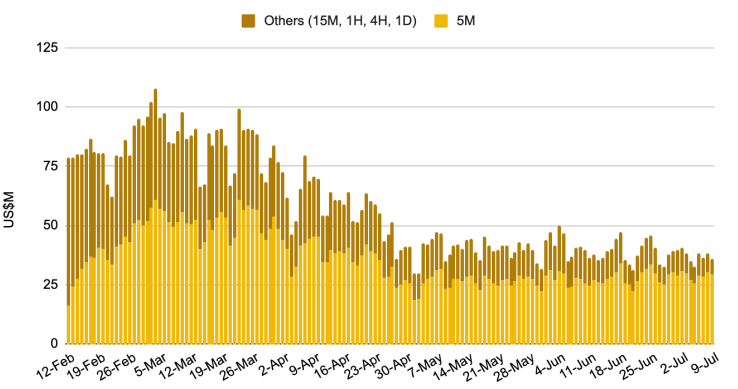
Task: Click the dark gold Others legend swatch
Action: pyautogui.click(x=248, y=21)
